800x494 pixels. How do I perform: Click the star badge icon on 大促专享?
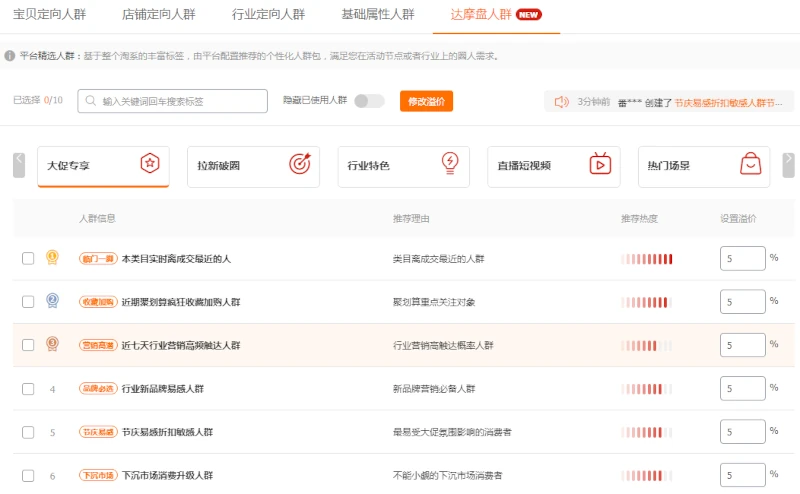click(150, 163)
